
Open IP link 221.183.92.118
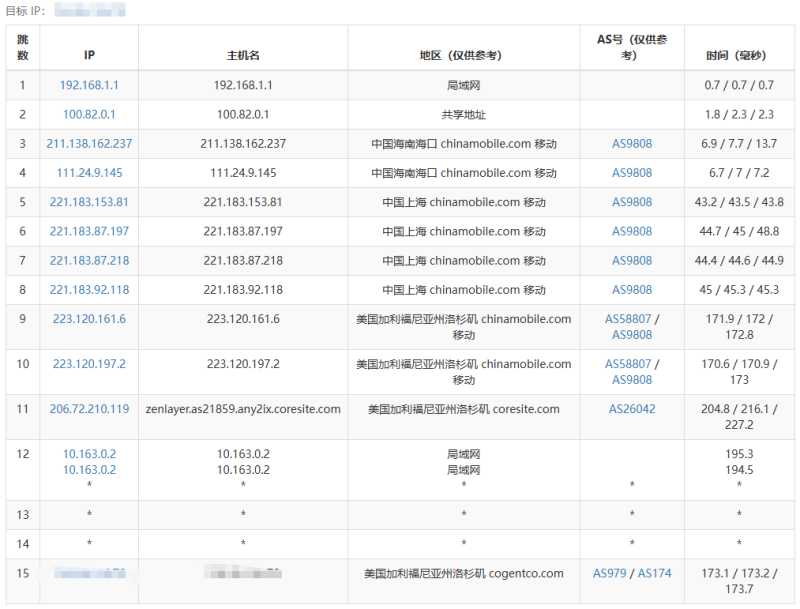[89, 290]
